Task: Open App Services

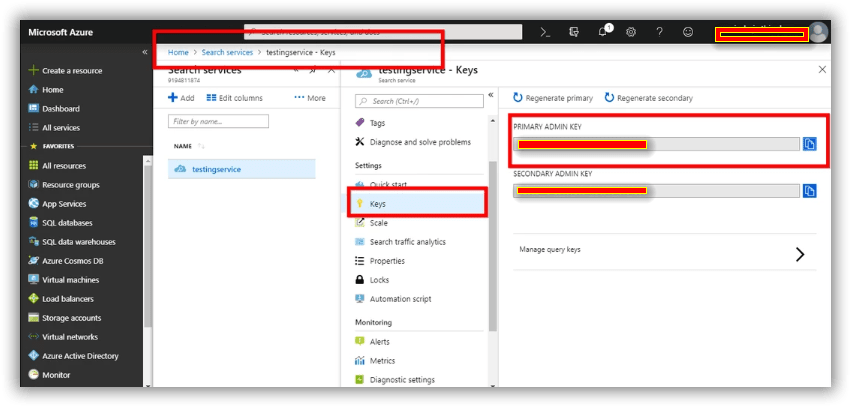Action: point(57,204)
